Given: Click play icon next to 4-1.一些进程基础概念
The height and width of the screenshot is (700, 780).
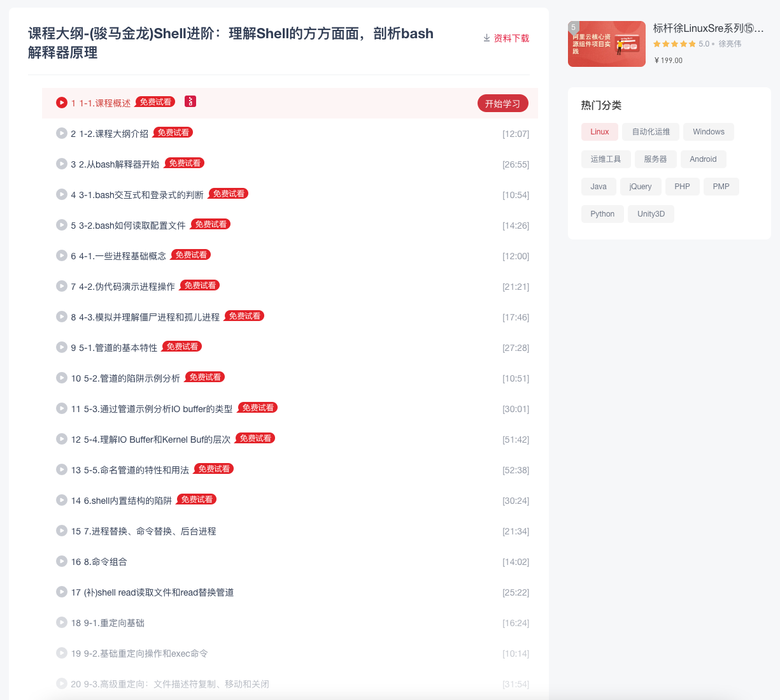Looking at the screenshot, I should point(62,255).
